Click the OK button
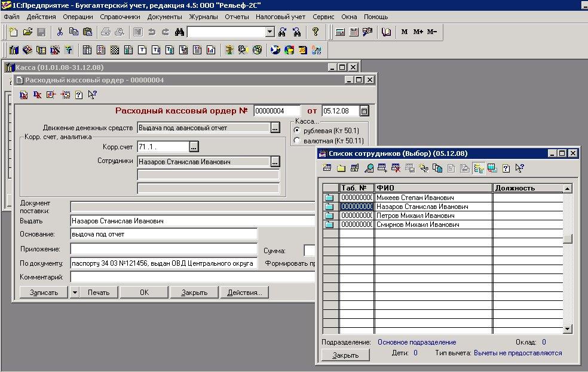The image size is (588, 372). tap(145, 293)
